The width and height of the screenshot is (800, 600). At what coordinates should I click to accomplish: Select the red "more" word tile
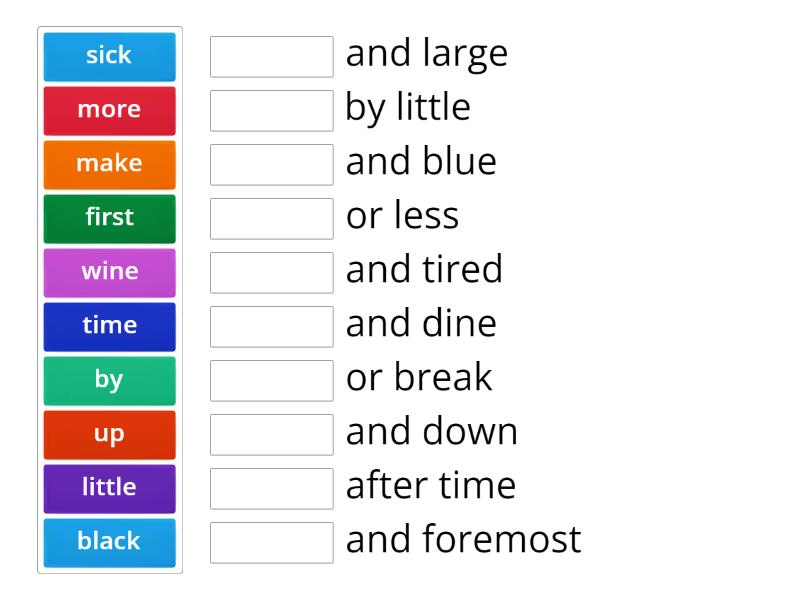(x=109, y=110)
